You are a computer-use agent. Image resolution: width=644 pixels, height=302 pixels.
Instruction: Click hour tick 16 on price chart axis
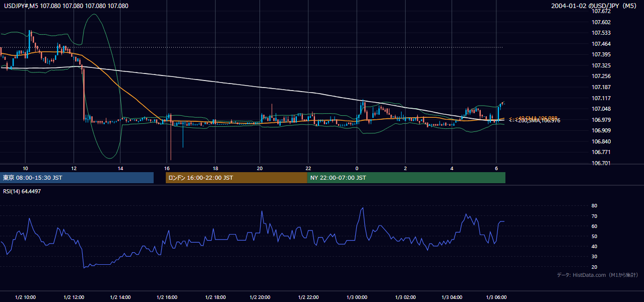pyautogui.click(x=167, y=168)
